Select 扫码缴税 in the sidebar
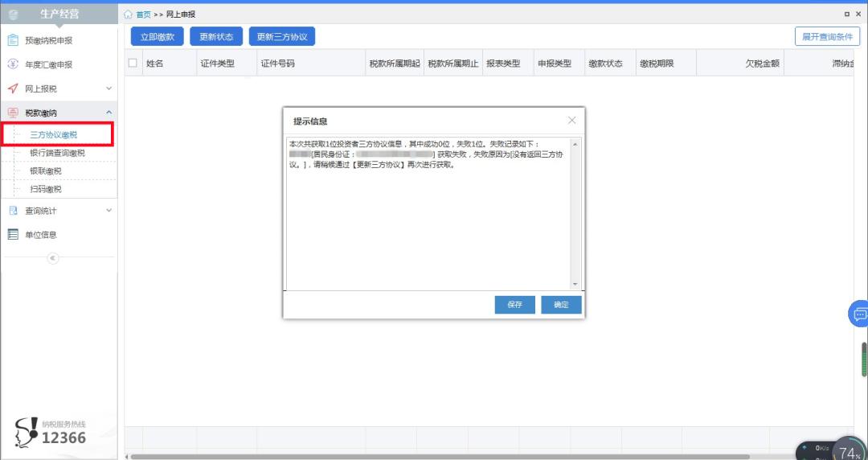The width and height of the screenshot is (868, 460). click(46, 189)
